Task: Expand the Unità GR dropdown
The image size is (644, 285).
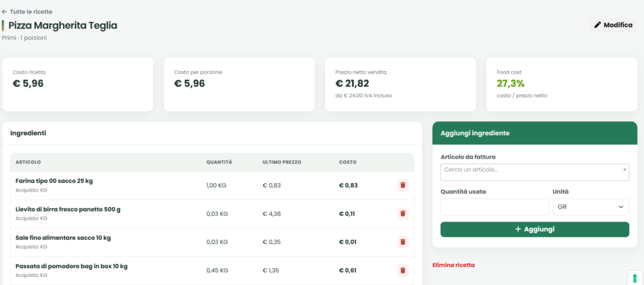Action: [x=591, y=207]
